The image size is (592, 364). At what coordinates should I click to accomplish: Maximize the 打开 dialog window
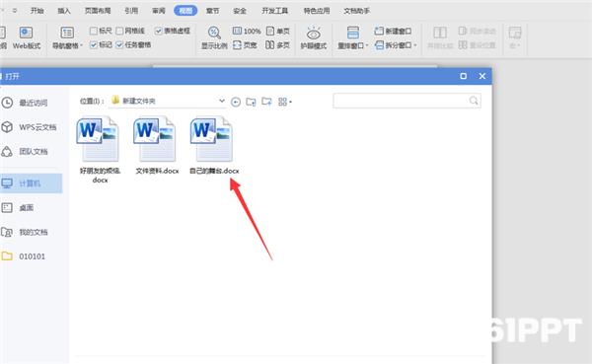tap(464, 76)
